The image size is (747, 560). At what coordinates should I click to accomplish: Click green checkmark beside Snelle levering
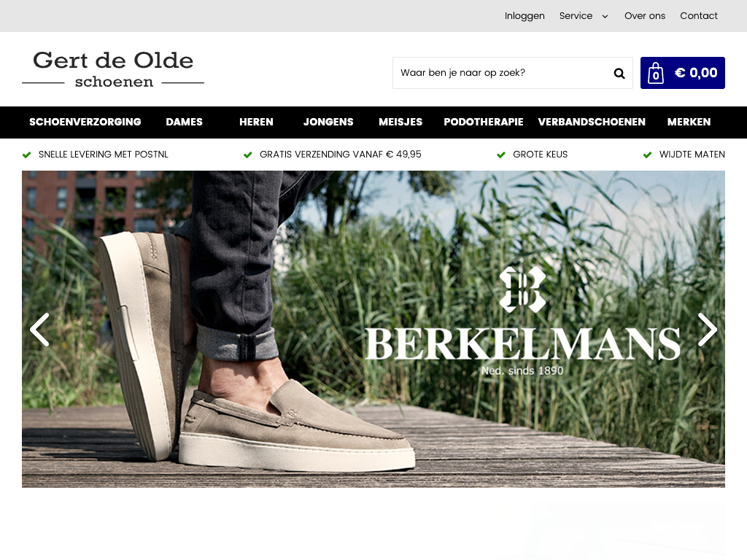pos(27,155)
